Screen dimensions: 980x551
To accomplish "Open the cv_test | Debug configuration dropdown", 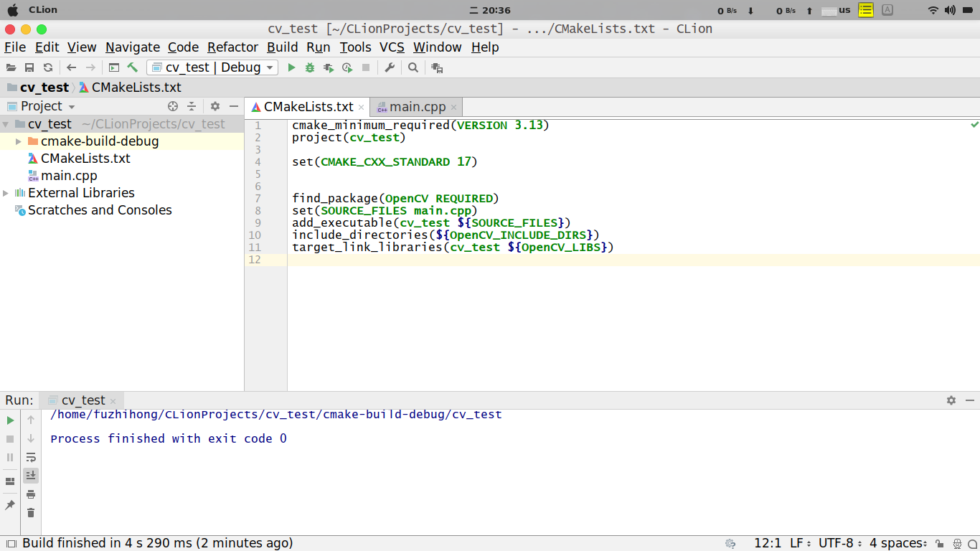I will click(x=212, y=67).
